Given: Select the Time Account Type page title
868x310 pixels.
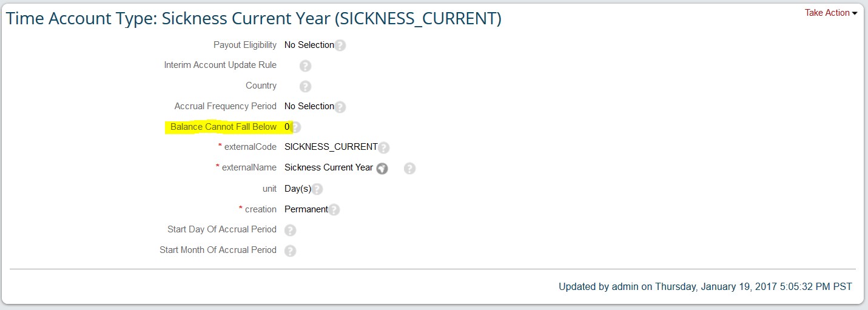Looking at the screenshot, I should 254,19.
